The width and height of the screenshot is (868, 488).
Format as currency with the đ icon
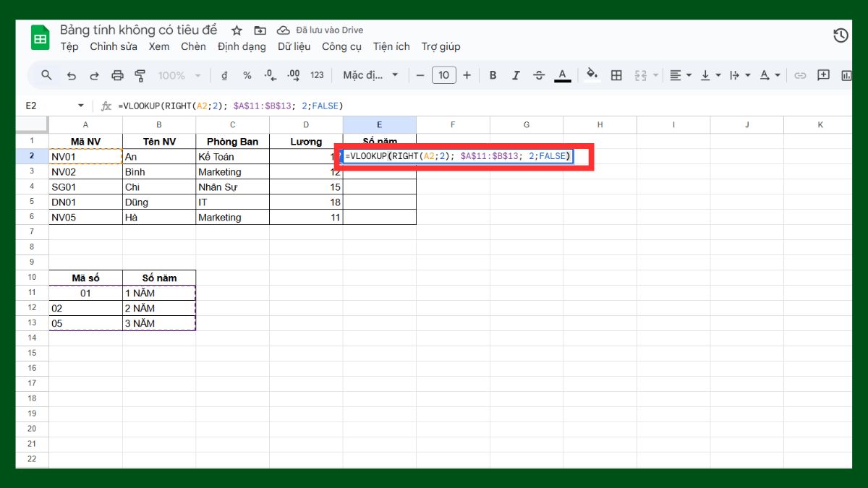(224, 74)
